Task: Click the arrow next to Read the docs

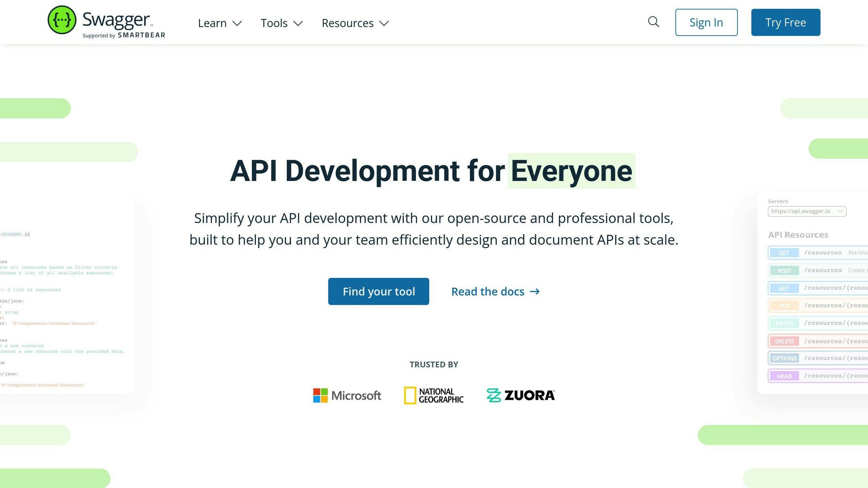Action: (535, 291)
